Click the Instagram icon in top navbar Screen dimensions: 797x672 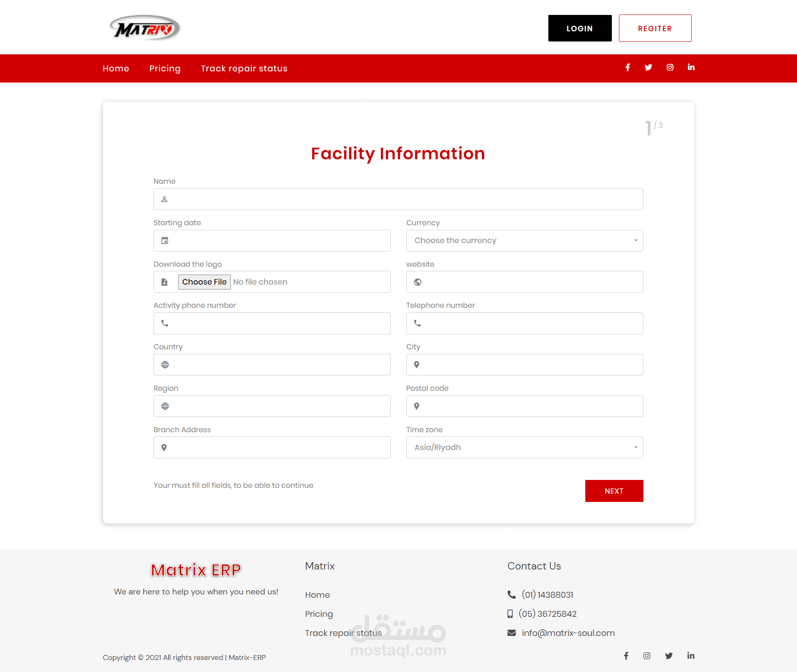pos(670,68)
